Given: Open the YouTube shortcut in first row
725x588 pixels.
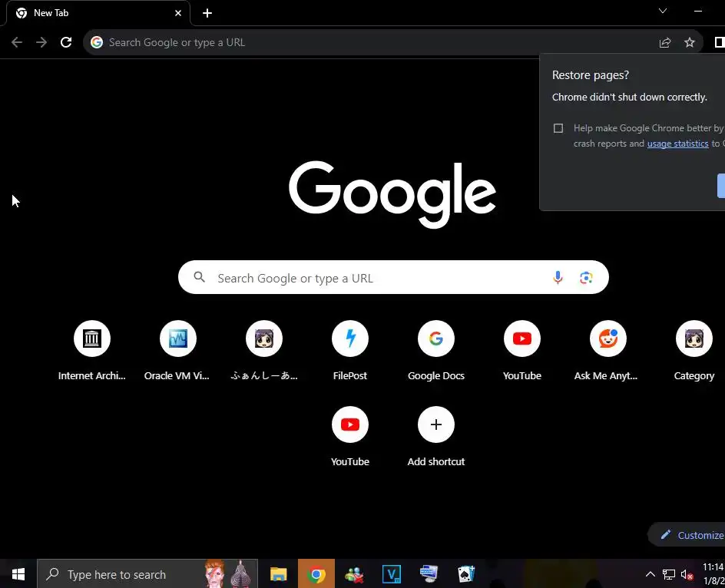Looking at the screenshot, I should coord(522,352).
